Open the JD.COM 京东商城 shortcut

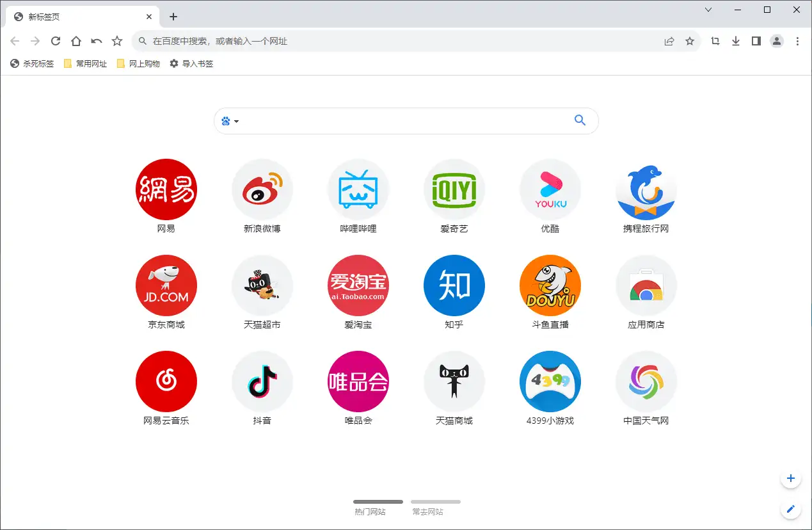166,285
